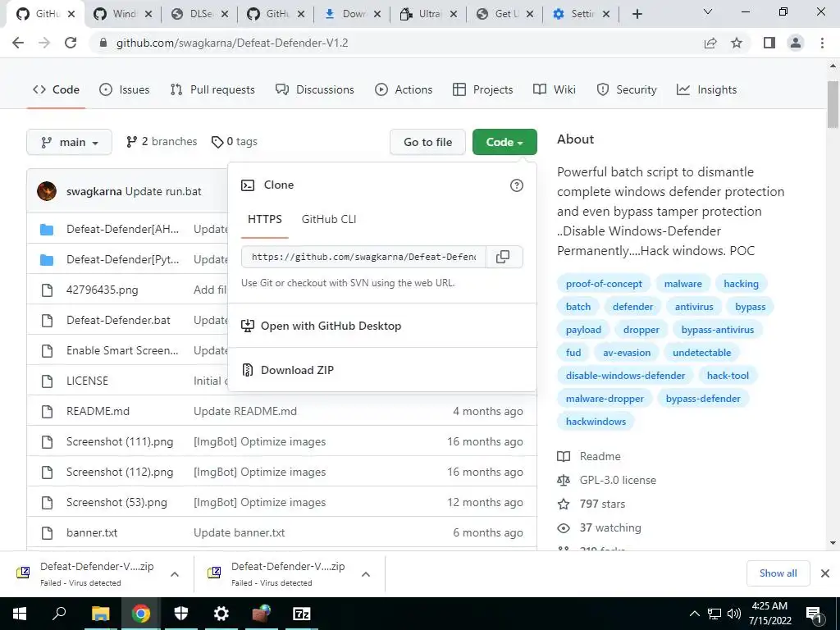Open Windows taskbar search

point(59,614)
